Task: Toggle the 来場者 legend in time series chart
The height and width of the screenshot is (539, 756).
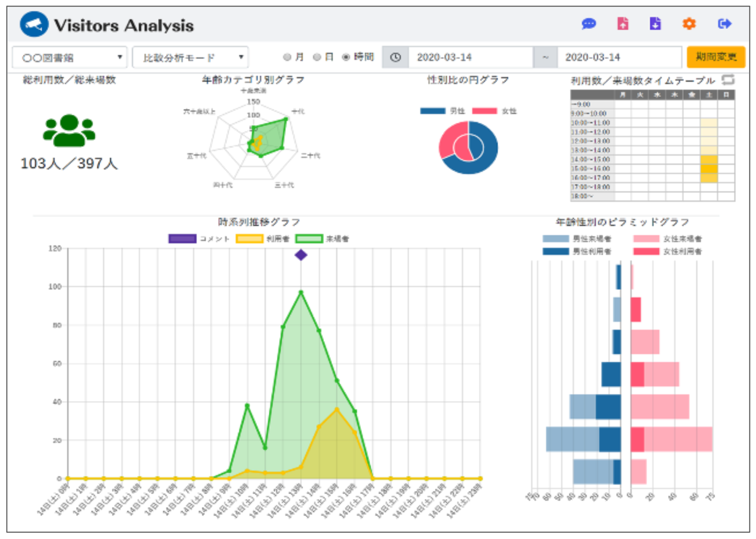Action: (322, 239)
